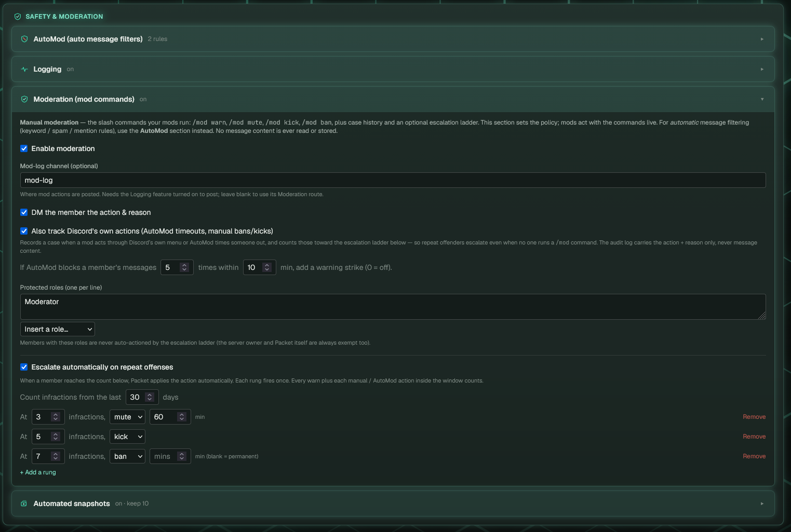Viewport: 791px width, 532px height.
Task: Click the Protected roles text area
Action: tap(393, 307)
